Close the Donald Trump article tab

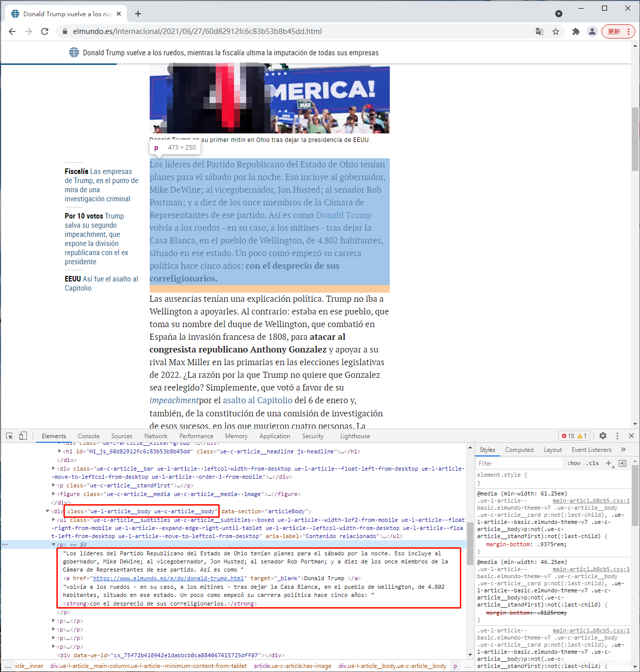click(x=119, y=14)
